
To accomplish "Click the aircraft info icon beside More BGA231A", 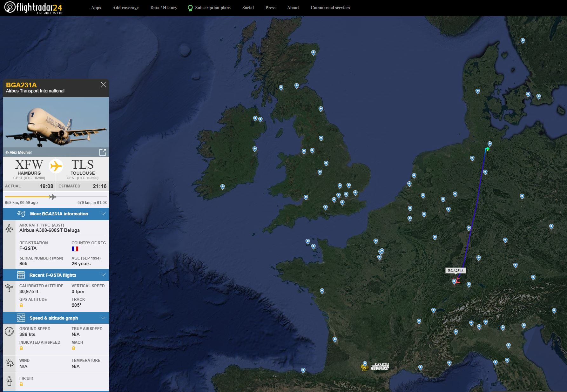I will (x=21, y=214).
